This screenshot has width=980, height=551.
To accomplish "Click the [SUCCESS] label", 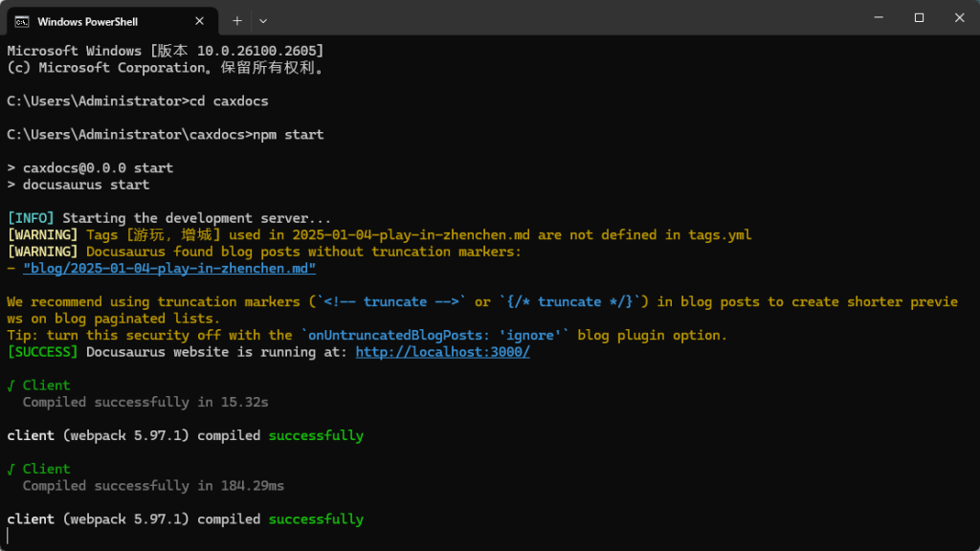I will tap(42, 352).
